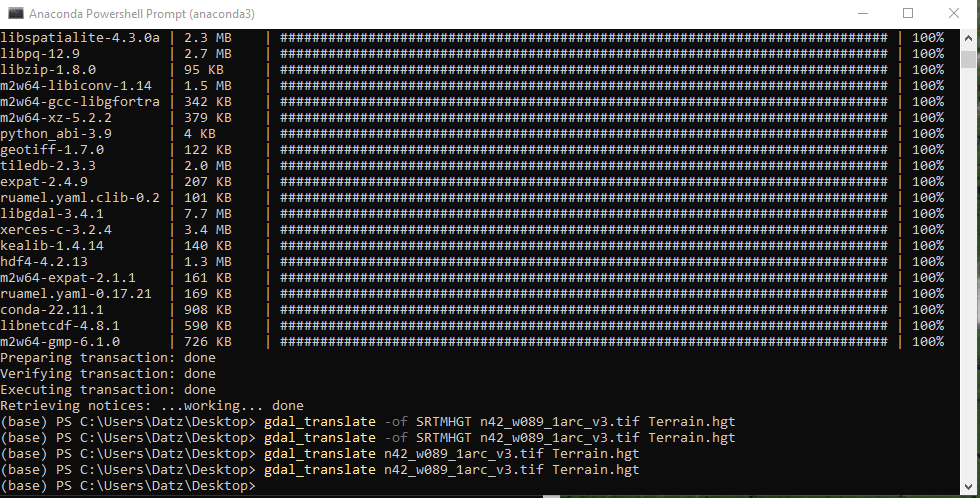Viewport: 980px width, 498px height.
Task: Click the m2w64-libiconv-1.14 package name
Action: click(76, 86)
